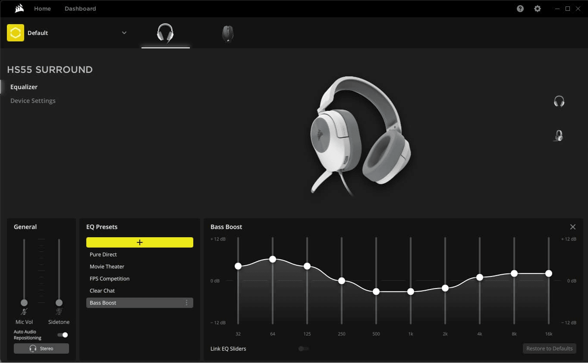Toggle Auto Audio Repositioning switch
This screenshot has height=364, width=588.
[63, 335]
